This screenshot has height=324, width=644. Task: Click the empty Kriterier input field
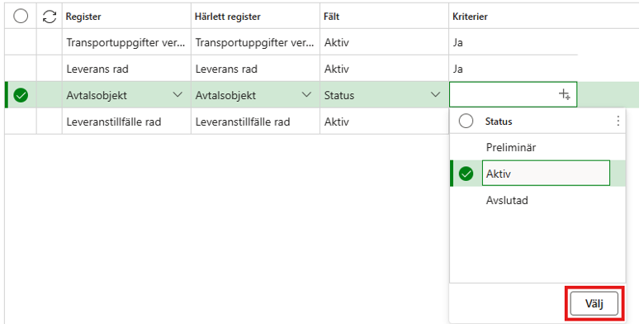(513, 94)
